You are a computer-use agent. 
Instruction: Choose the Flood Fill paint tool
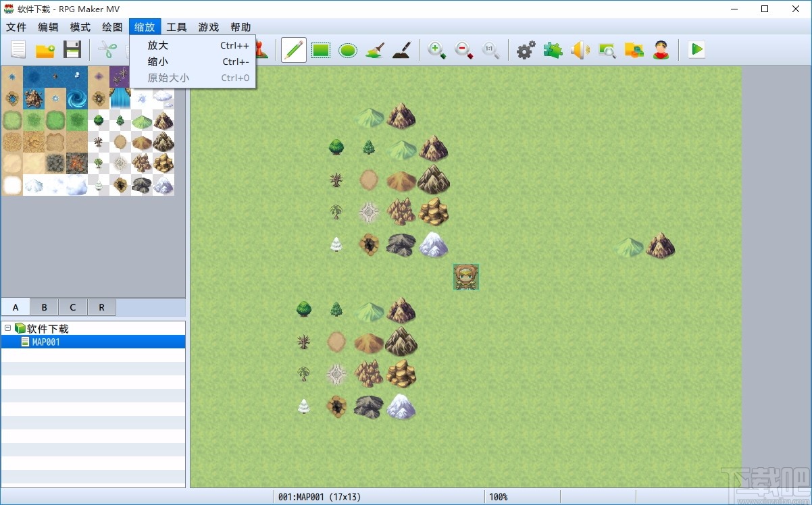[374, 50]
